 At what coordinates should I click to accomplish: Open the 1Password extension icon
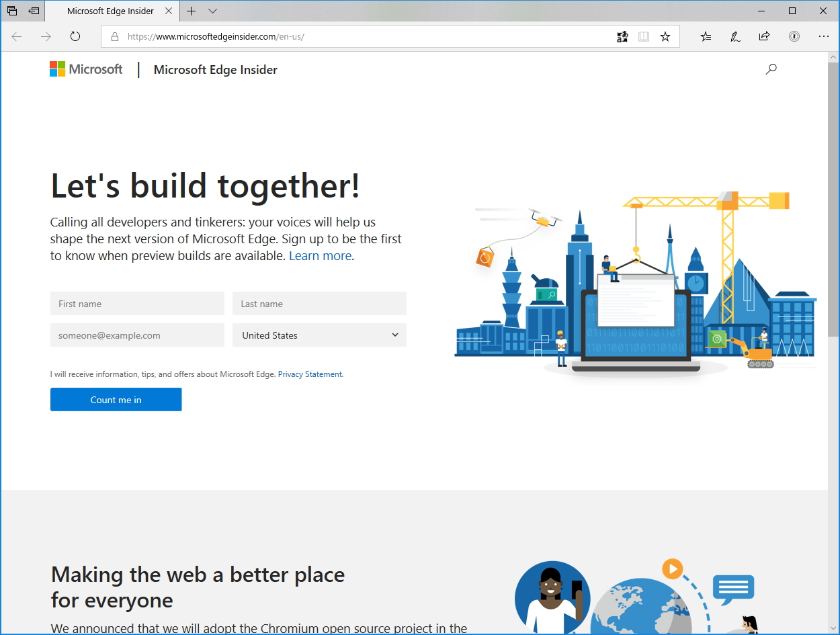[794, 36]
